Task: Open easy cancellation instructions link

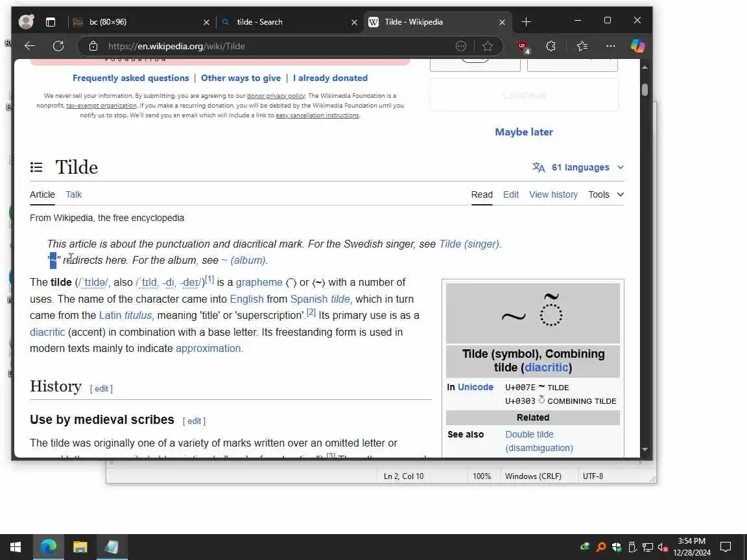Action: pos(317,115)
